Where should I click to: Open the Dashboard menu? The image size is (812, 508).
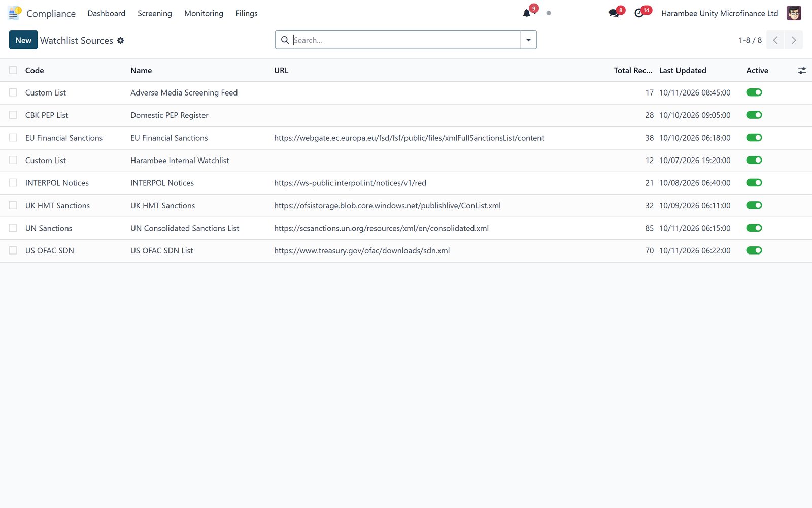107,13
